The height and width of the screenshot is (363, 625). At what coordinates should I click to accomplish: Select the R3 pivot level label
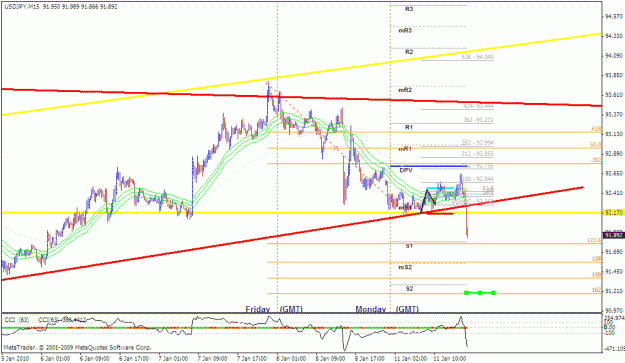pyautogui.click(x=409, y=9)
